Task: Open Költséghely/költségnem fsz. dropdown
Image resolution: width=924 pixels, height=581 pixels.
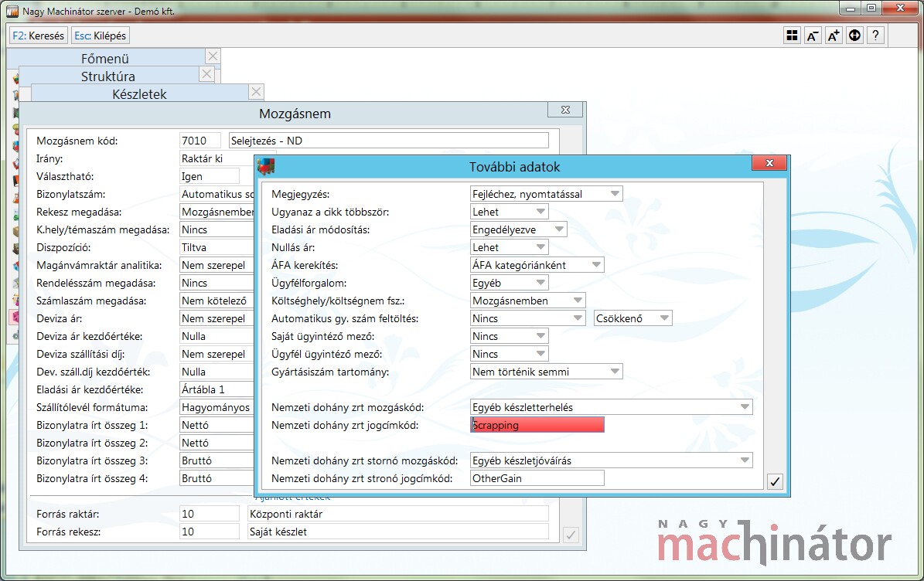Action: tap(527, 301)
